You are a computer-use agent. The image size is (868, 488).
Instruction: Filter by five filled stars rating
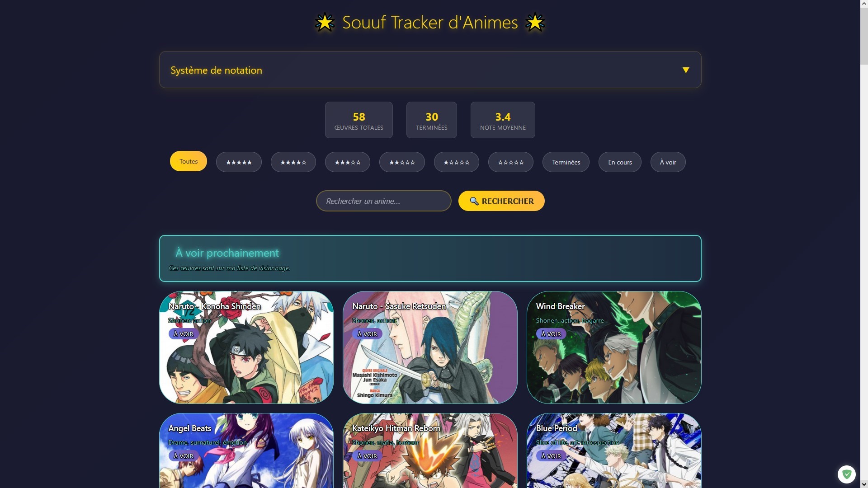pyautogui.click(x=239, y=162)
